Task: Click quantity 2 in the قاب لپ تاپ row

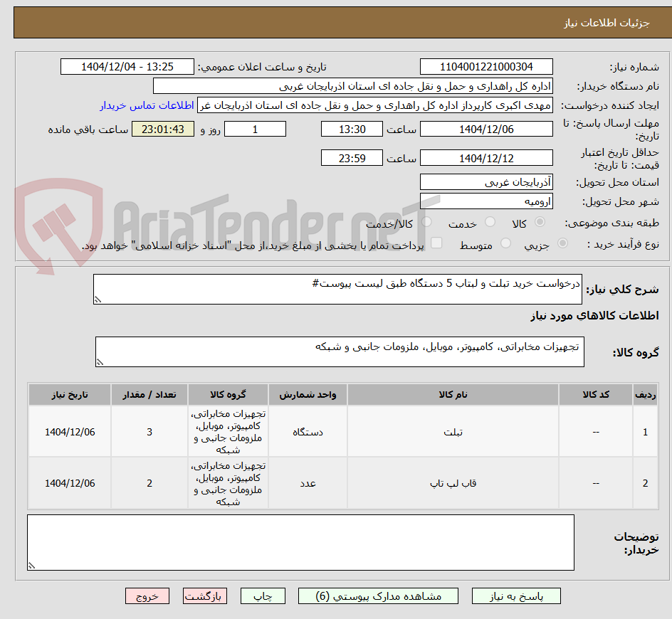Action: (149, 483)
